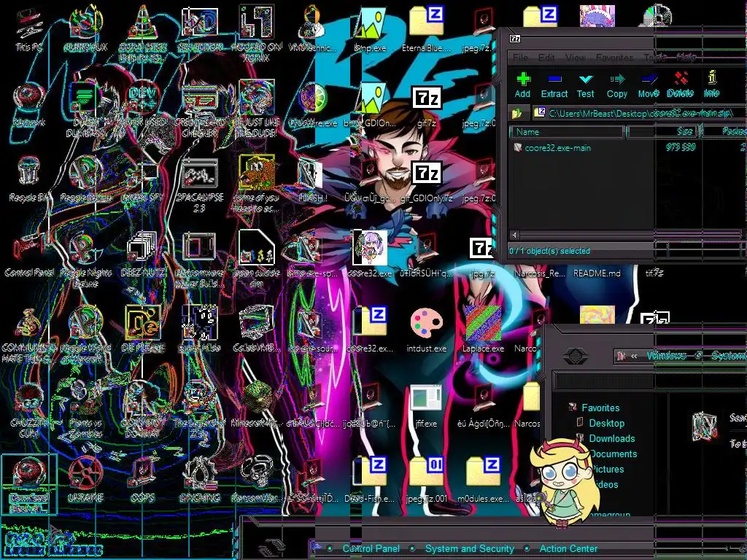Open the Edit menu in 7-Zip

coord(546,58)
